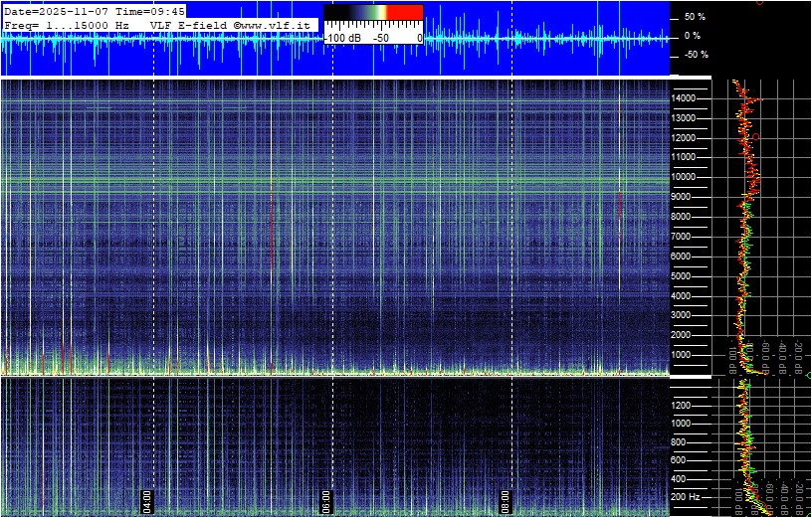
Task: Click the 50 % amplitude scale label
Action: pyautogui.click(x=695, y=17)
